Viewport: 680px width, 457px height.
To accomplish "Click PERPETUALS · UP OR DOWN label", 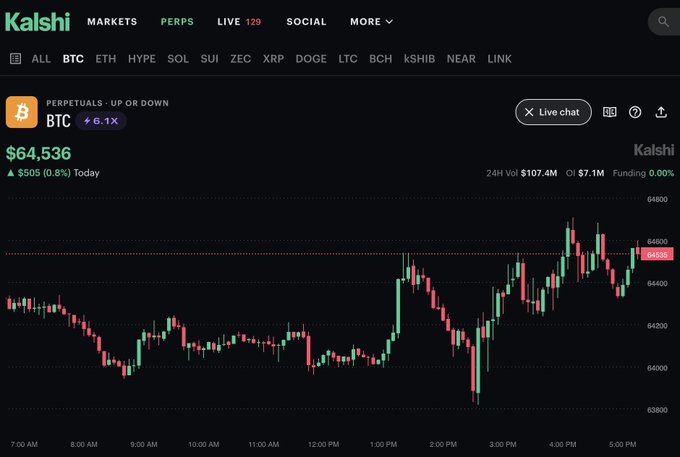I will coord(107,103).
